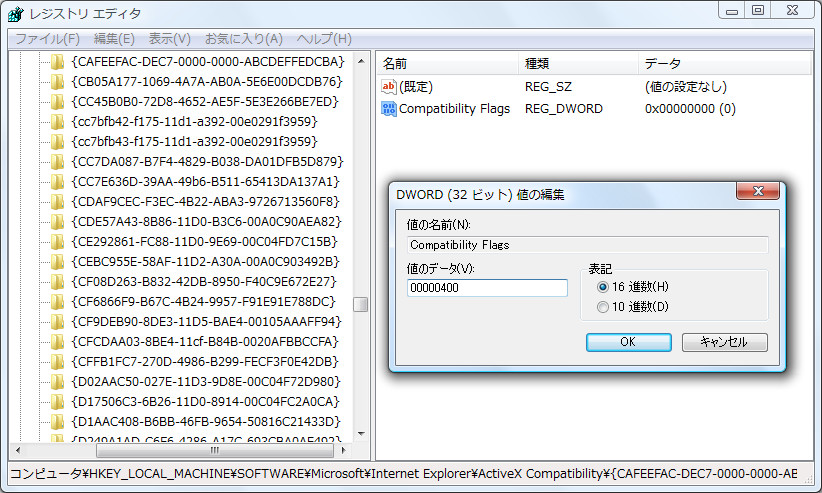Screen dimensions: 822x493
Task: Click the tree vertical scrollbar thumb
Action: point(361,304)
